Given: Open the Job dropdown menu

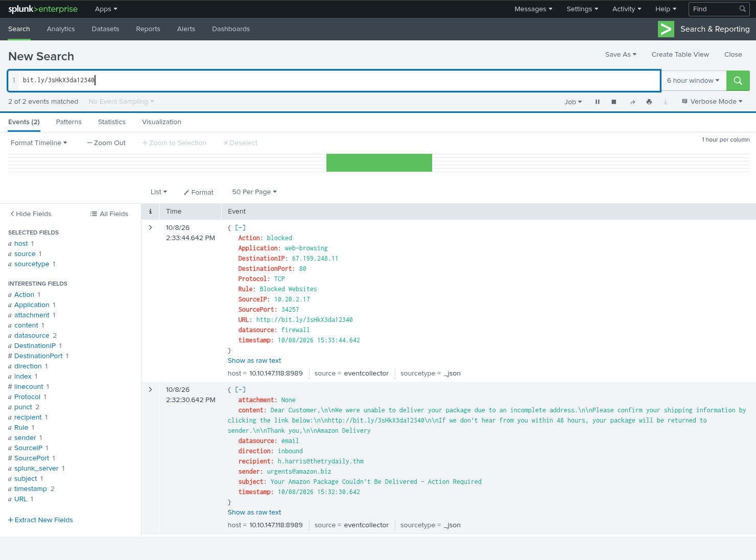Looking at the screenshot, I should point(573,102).
